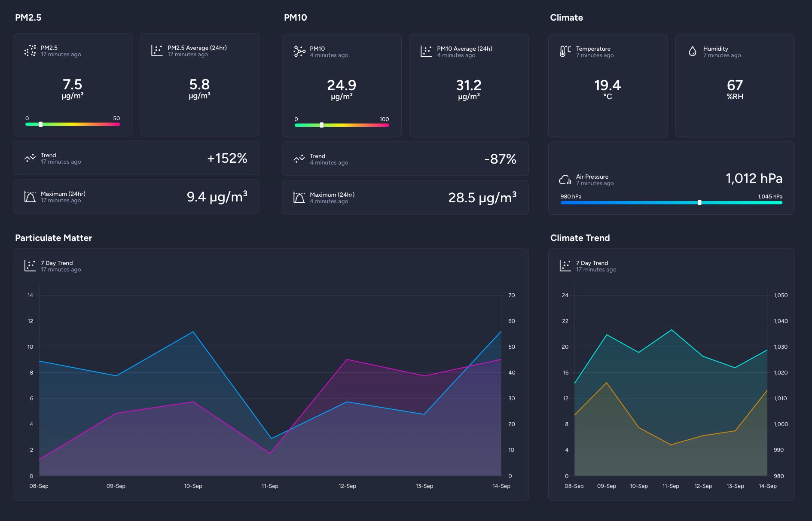Click the PM10 Maximum (24hr) icon
The image size is (812, 521).
click(299, 198)
